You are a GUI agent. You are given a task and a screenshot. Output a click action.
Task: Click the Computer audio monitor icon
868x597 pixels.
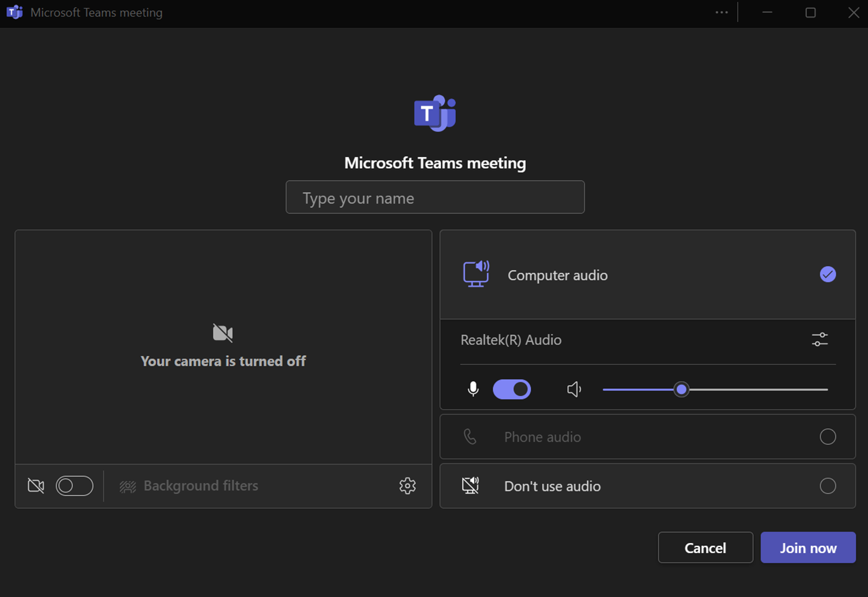click(x=476, y=274)
